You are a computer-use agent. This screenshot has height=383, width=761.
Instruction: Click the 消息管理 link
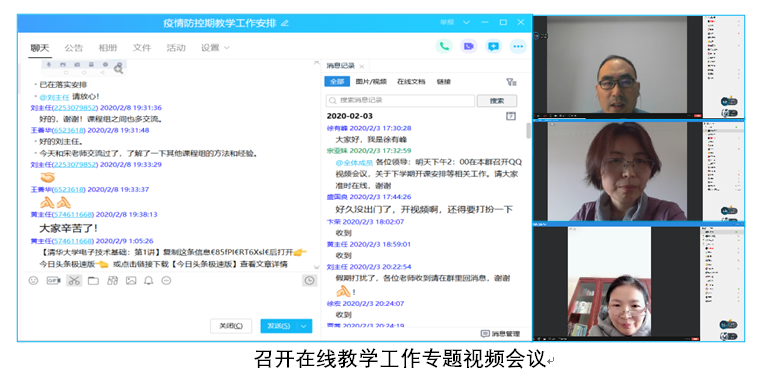click(x=500, y=333)
